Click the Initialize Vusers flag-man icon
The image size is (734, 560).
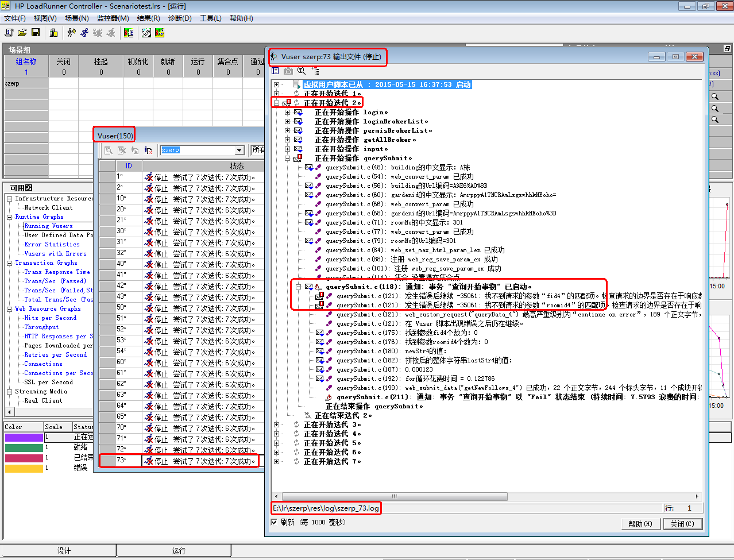click(72, 33)
